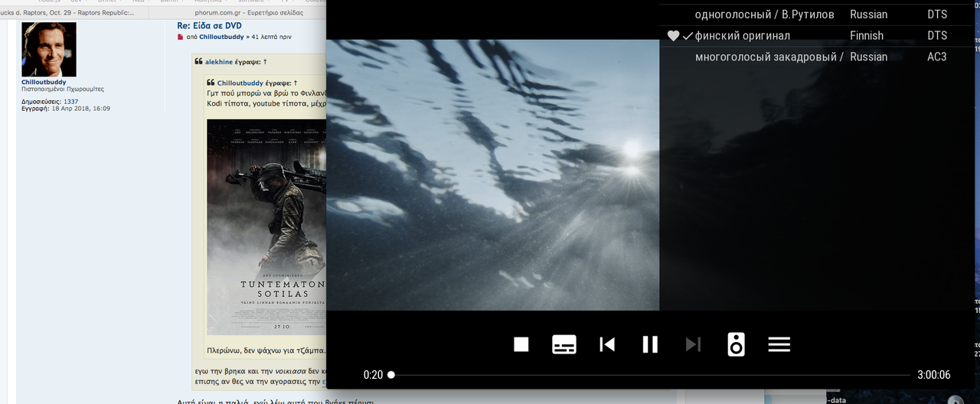
Task: Pause the playing video
Action: click(x=650, y=344)
